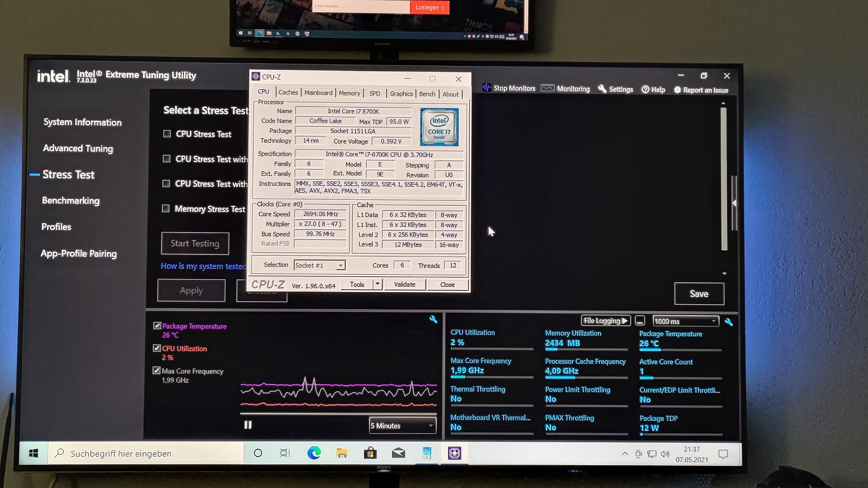This screenshot has width=868, height=488.
Task: Click the Windows search box
Action: [146, 453]
